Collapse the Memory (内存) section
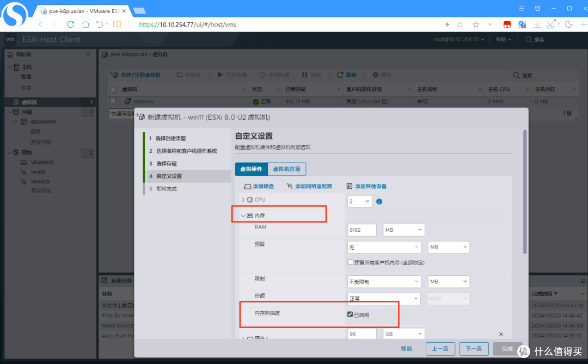 tap(243, 215)
